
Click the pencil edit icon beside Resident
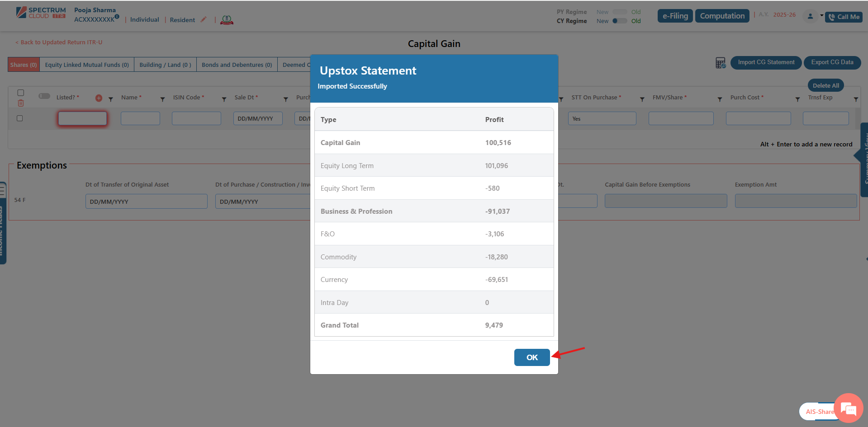(x=204, y=19)
